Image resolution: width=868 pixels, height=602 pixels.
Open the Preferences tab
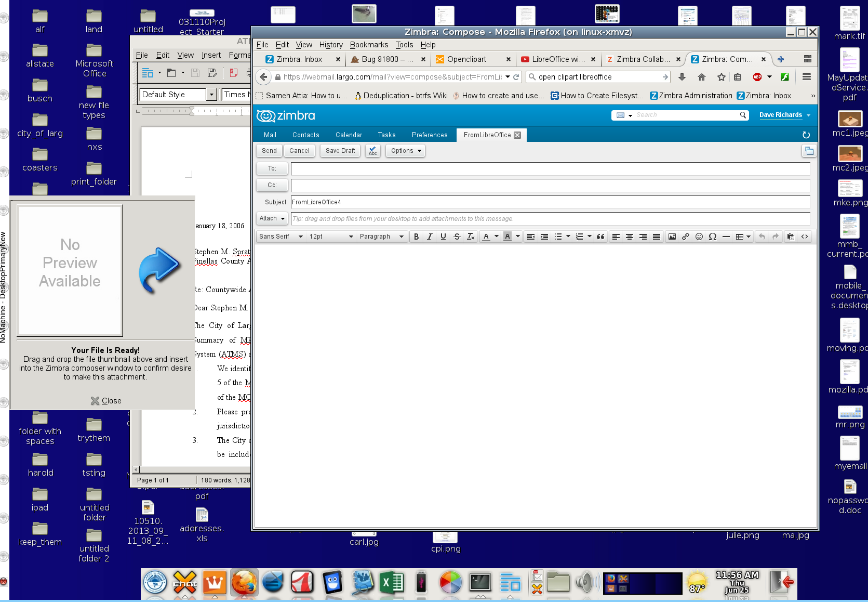point(430,135)
